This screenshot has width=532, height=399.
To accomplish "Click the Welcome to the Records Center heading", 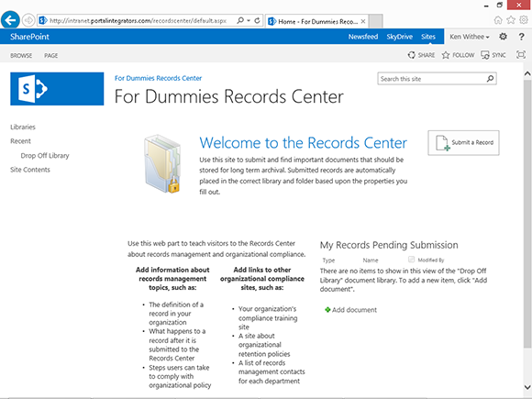I will [303, 143].
